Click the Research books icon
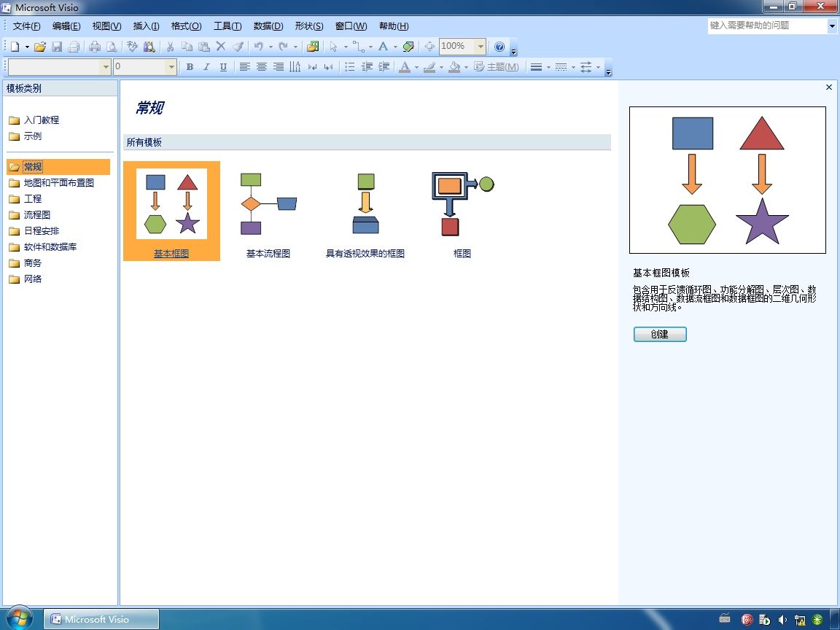 tap(149, 47)
